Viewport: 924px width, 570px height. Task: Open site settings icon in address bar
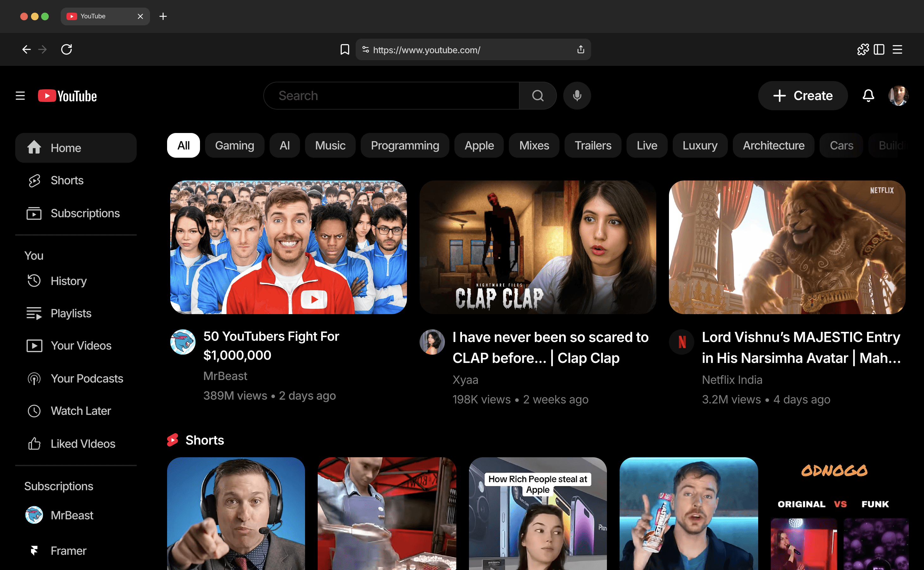click(x=365, y=49)
